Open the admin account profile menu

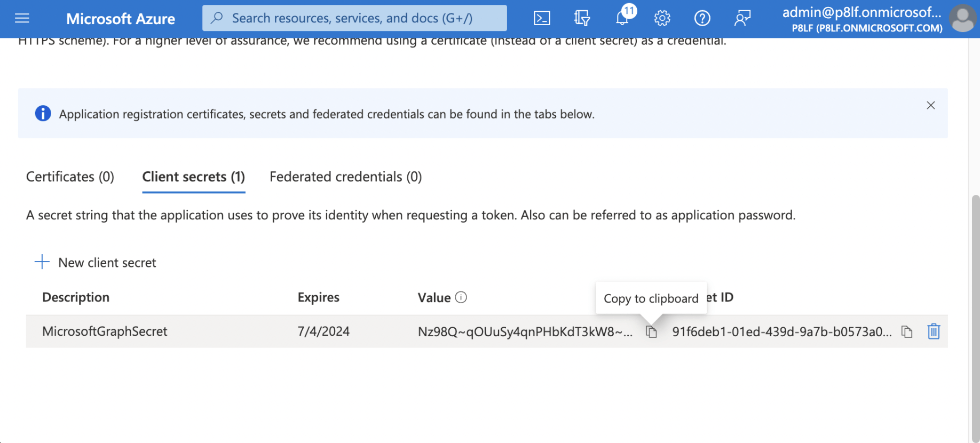tap(962, 19)
